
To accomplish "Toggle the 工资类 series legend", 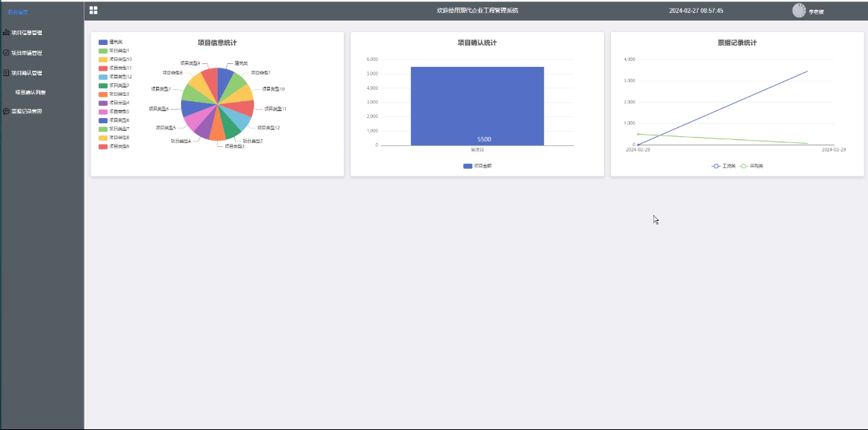I will (x=724, y=166).
